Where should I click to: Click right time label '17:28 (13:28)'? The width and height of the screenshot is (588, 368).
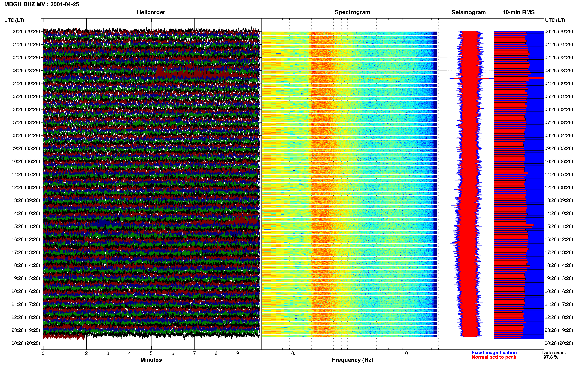tap(559, 252)
